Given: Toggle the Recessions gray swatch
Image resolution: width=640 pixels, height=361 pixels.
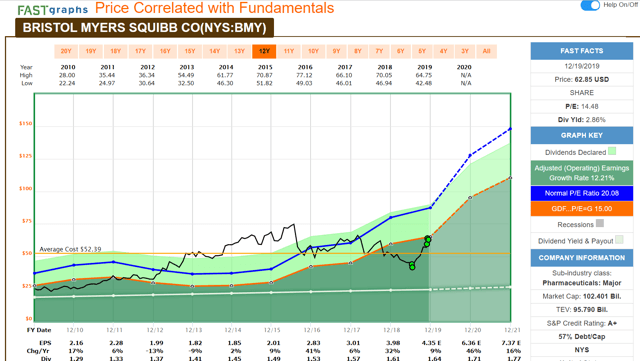Looking at the screenshot, I should pyautogui.click(x=600, y=223).
